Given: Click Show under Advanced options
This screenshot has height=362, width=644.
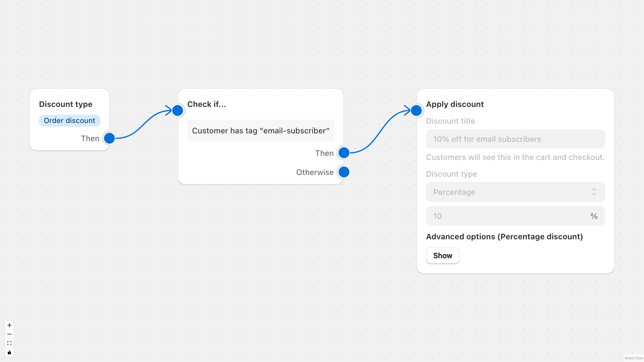Looking at the screenshot, I should [442, 255].
